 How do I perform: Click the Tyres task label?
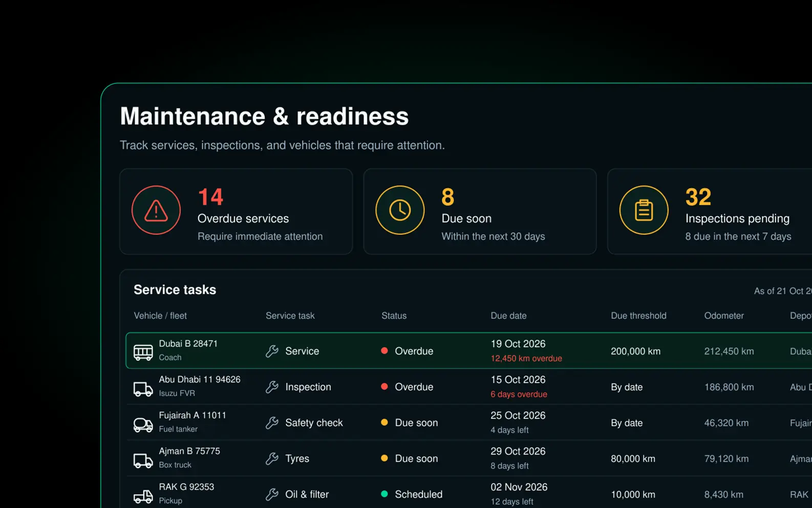click(x=297, y=458)
